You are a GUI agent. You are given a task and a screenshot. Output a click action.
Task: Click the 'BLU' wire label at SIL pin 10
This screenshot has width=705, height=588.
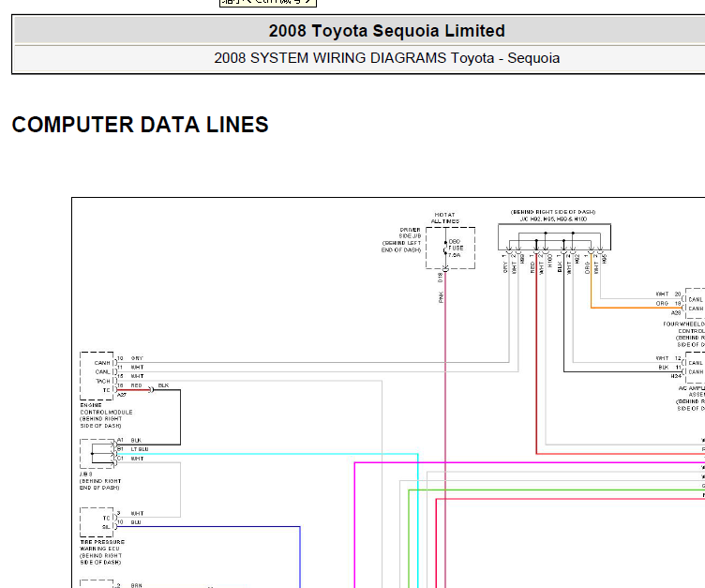[136, 522]
